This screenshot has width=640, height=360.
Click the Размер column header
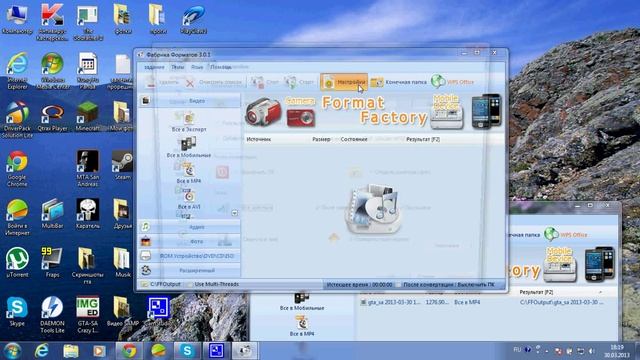(x=321, y=140)
